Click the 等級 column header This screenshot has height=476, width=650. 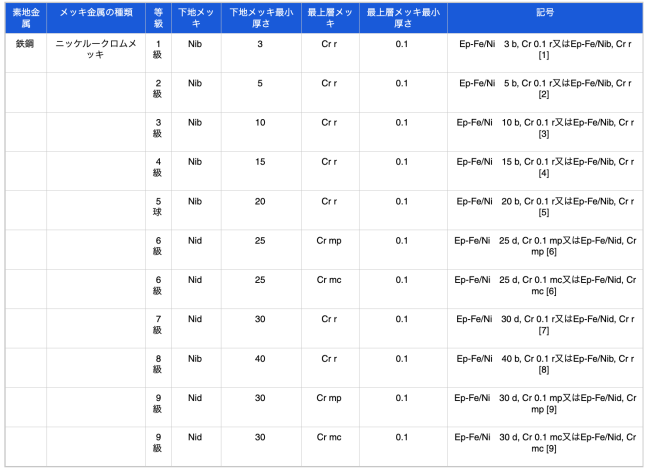pyautogui.click(x=158, y=17)
